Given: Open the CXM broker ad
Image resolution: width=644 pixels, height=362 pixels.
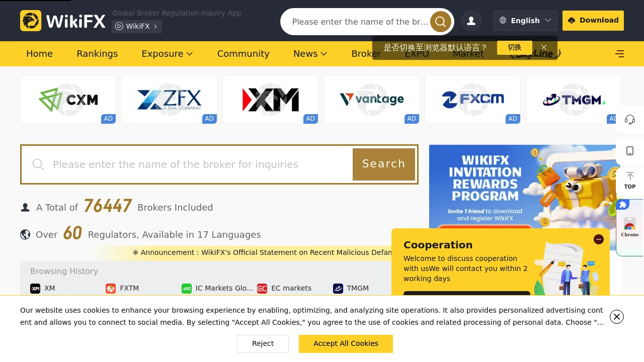Looking at the screenshot, I should pyautogui.click(x=68, y=100).
